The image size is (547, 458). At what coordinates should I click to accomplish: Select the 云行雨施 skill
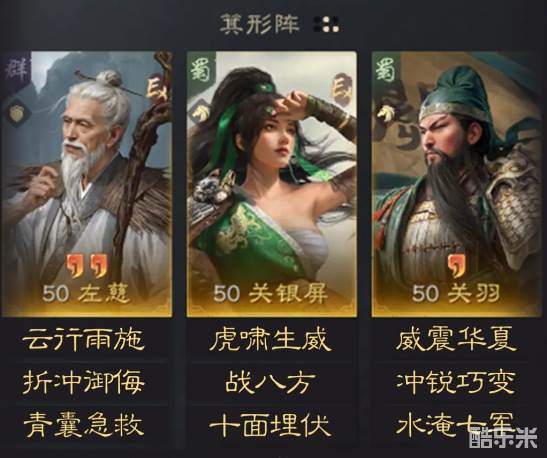84,340
